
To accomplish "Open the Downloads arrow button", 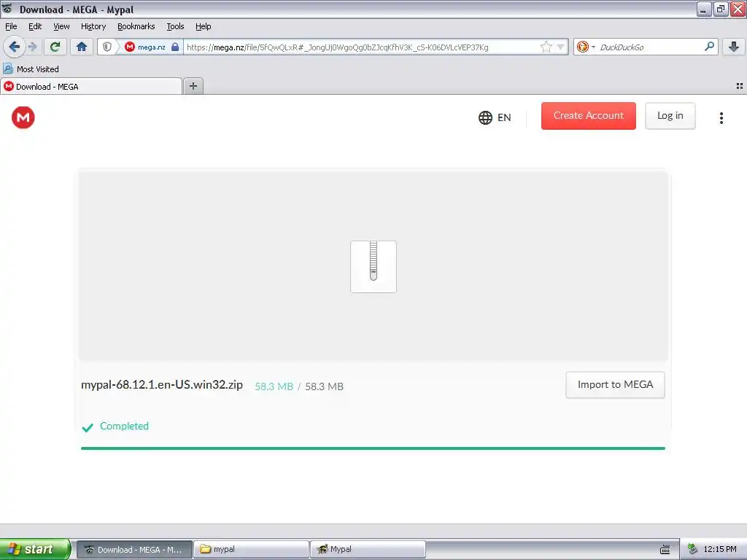I will coord(734,47).
